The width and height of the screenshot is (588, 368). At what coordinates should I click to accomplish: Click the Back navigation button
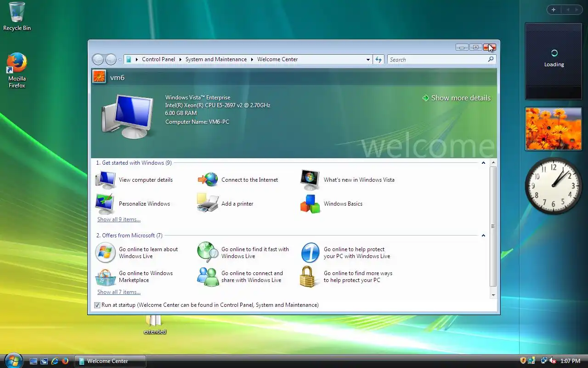pyautogui.click(x=98, y=59)
